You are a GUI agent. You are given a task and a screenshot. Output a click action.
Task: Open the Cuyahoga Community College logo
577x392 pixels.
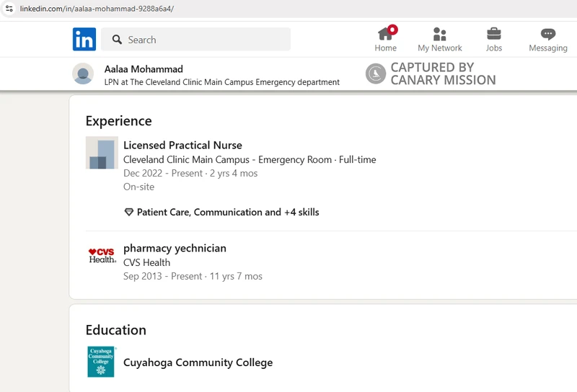coord(101,362)
